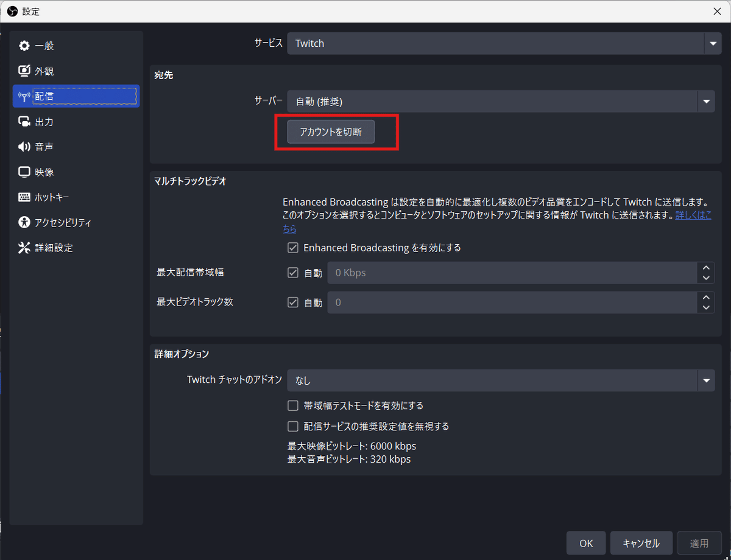Click the 適用 button
This screenshot has height=560, width=731.
699,543
